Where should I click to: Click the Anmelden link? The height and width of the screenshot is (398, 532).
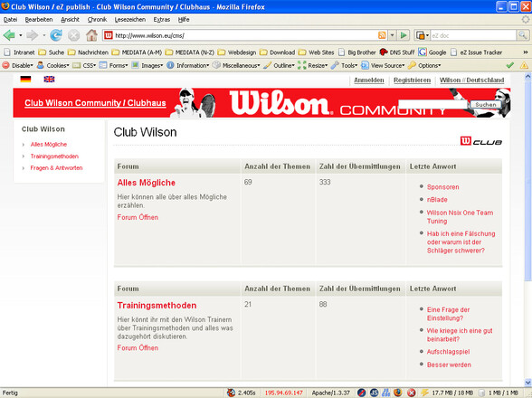369,81
